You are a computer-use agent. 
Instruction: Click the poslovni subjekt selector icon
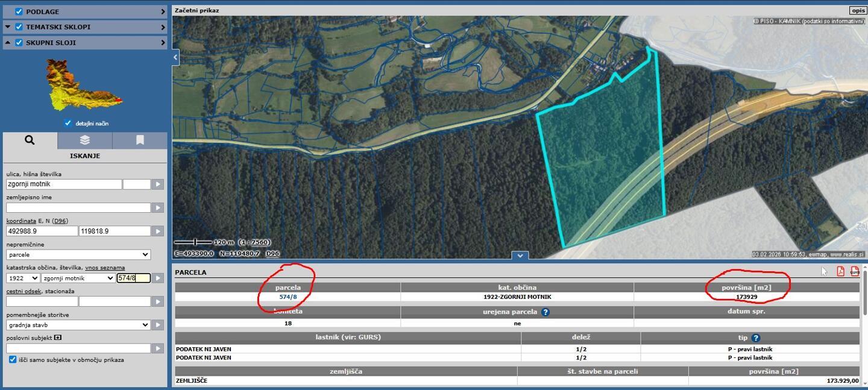pyautogui.click(x=58, y=338)
